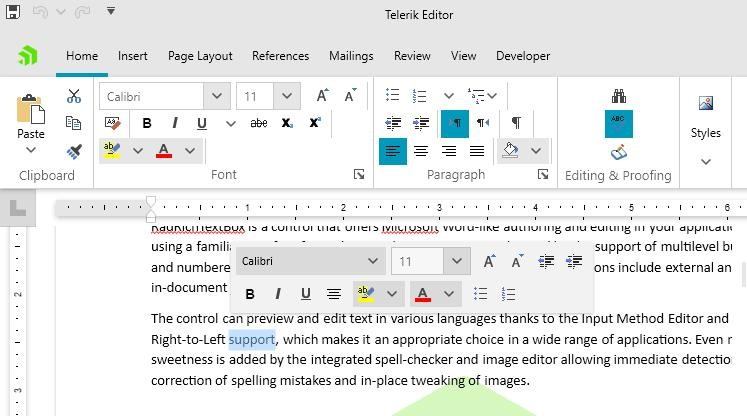
Task: Click the spelling dictionary book icon
Action: [618, 153]
